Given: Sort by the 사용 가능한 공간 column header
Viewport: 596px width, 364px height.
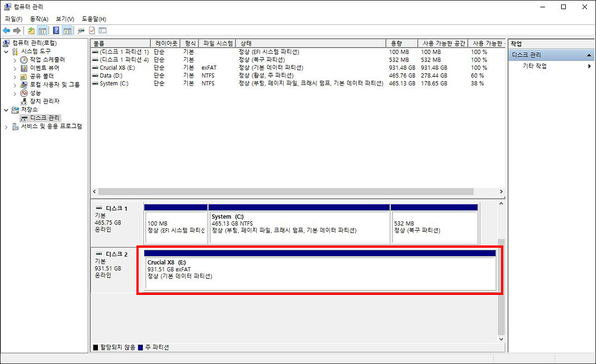Looking at the screenshot, I should coord(443,44).
